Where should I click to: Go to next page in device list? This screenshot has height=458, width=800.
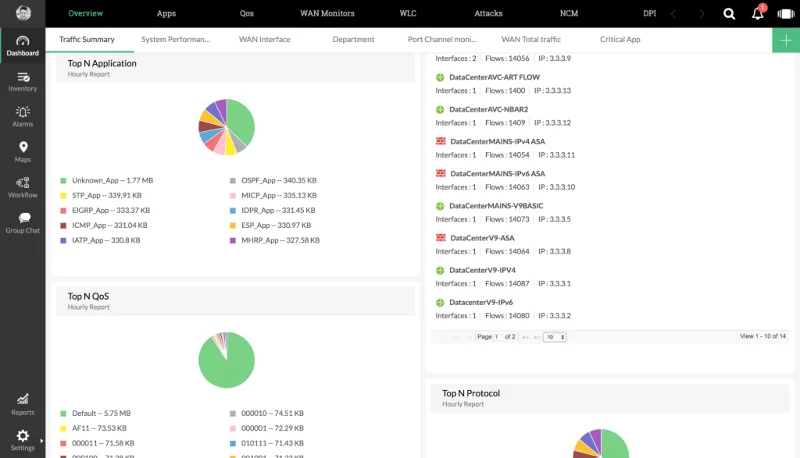pyautogui.click(x=525, y=337)
